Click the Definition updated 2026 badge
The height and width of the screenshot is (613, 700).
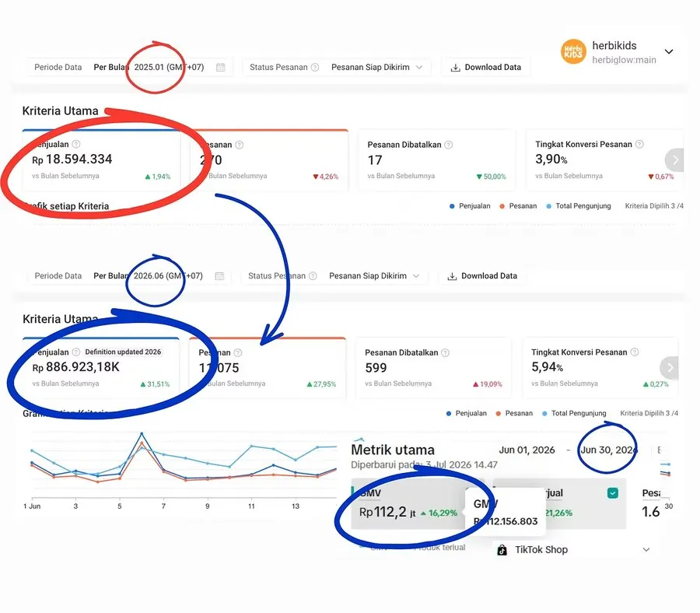click(123, 352)
